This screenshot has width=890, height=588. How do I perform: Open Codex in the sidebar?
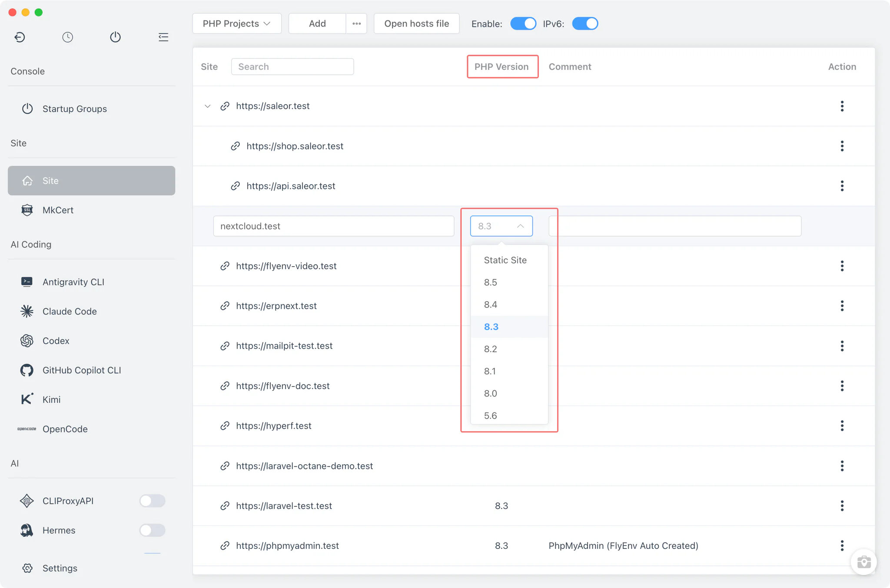tap(91, 341)
